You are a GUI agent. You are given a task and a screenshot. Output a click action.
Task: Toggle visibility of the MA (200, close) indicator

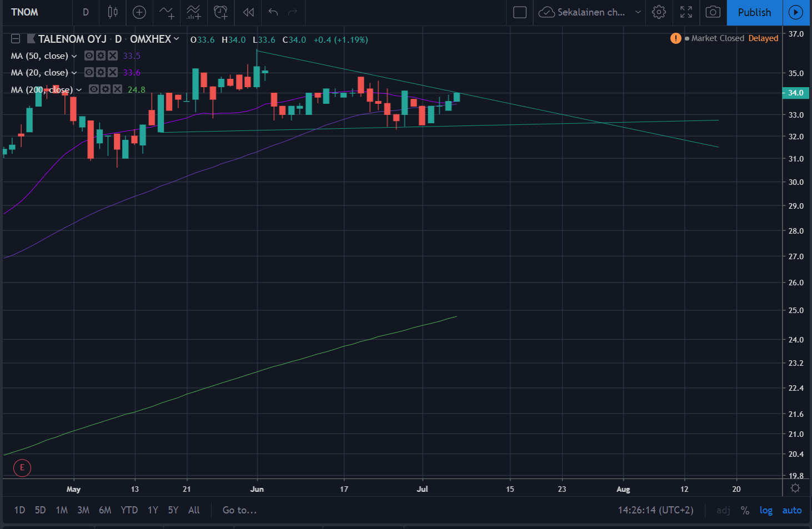pos(93,89)
